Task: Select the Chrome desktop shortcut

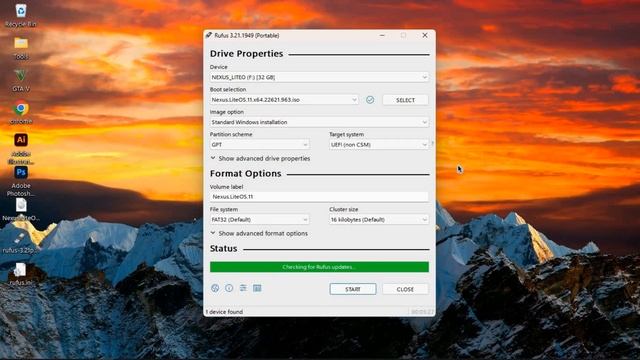Action: coord(21,113)
